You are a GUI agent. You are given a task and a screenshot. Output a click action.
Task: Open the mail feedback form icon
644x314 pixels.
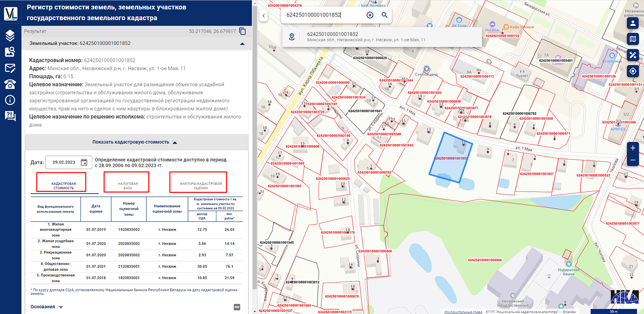tap(10, 68)
